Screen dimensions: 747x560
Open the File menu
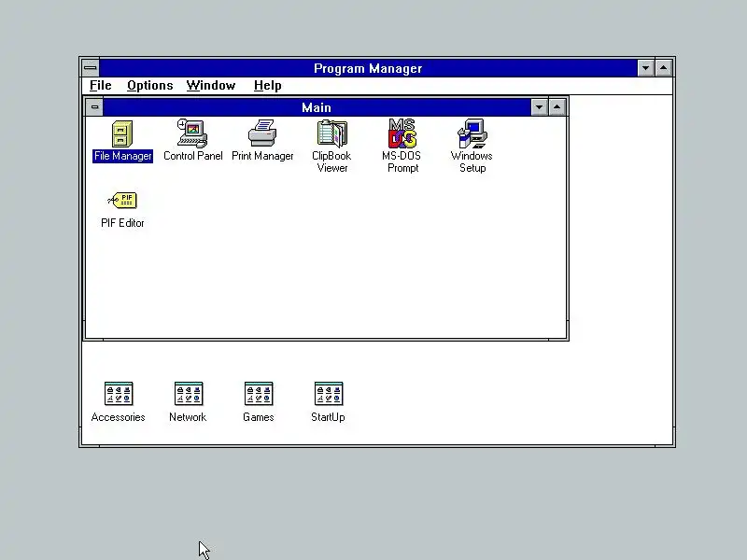click(x=101, y=86)
